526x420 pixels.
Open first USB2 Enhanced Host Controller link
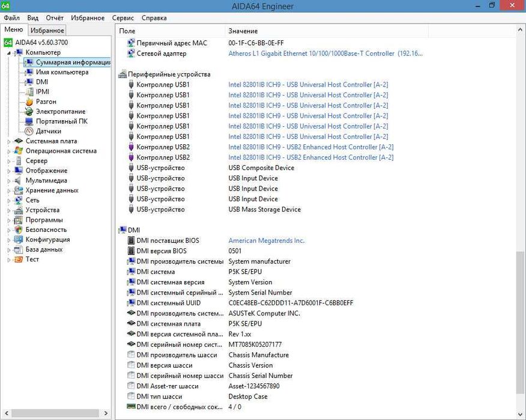(x=310, y=147)
